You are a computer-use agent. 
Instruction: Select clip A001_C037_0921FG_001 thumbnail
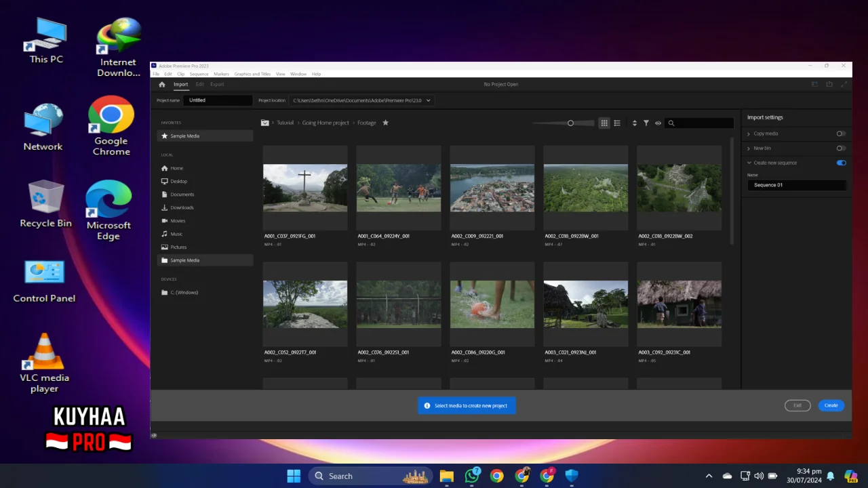pos(305,188)
